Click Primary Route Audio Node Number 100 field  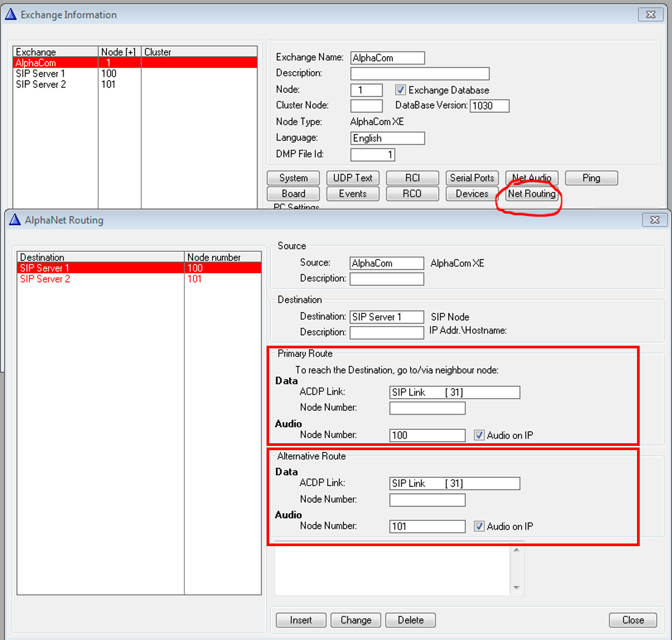coord(427,435)
